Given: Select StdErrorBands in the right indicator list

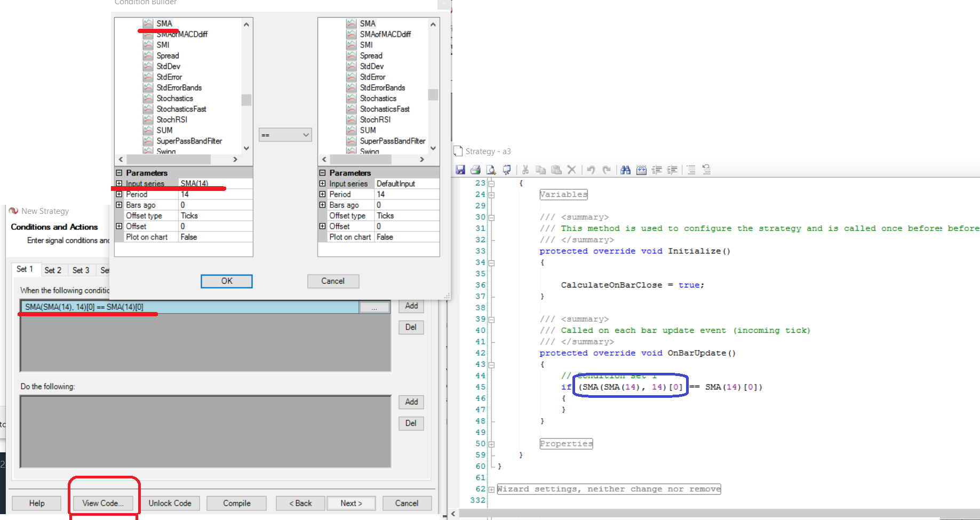Looking at the screenshot, I should (383, 87).
